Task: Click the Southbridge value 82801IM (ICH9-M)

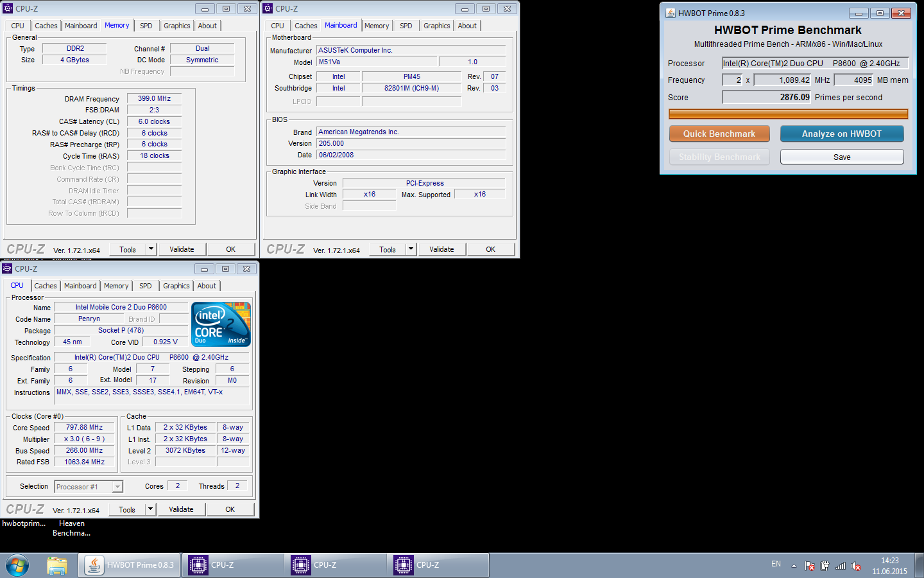Action: click(412, 88)
